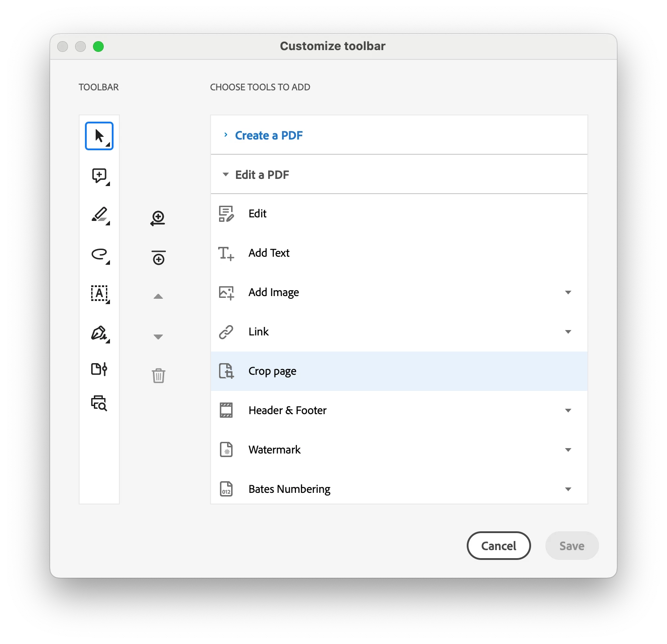Click the add divider to toolbar icon
The height and width of the screenshot is (644, 667).
pyautogui.click(x=158, y=258)
